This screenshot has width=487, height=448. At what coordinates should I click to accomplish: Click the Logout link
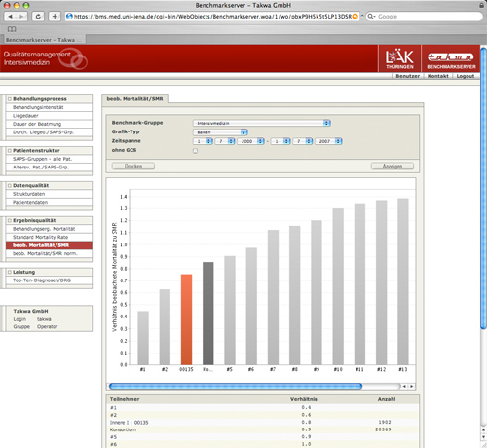coord(466,76)
